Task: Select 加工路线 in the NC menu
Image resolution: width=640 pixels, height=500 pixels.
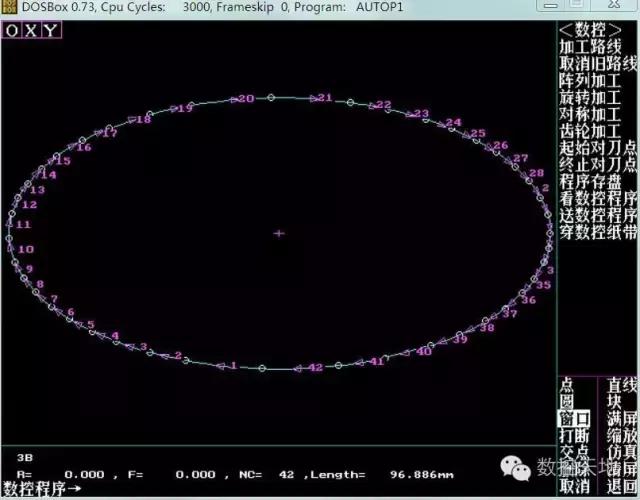Action: click(x=590, y=46)
